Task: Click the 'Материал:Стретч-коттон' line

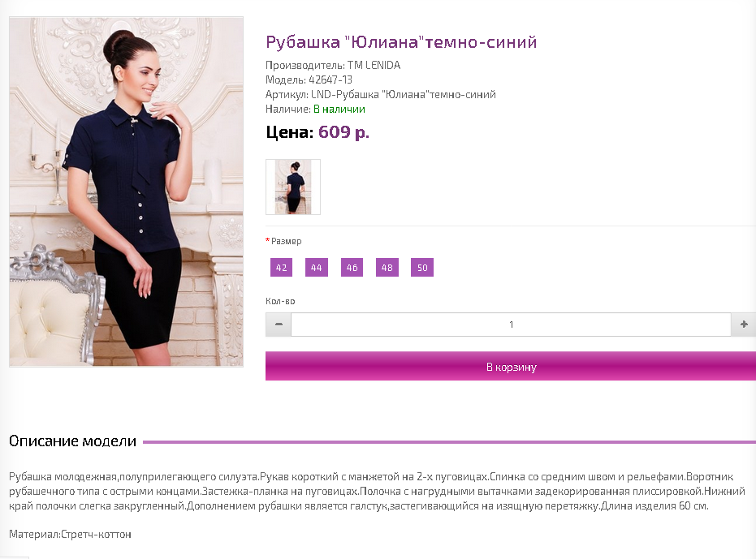Action: coord(71,534)
